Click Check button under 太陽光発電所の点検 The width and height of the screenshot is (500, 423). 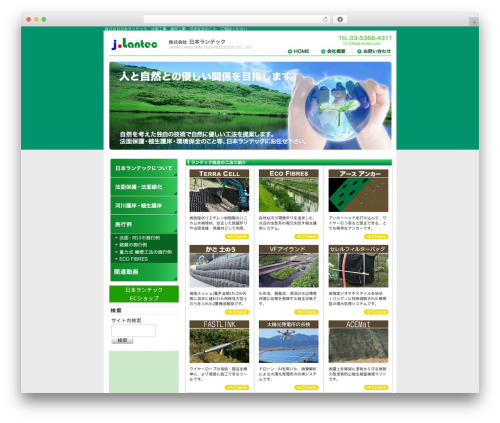(306, 387)
